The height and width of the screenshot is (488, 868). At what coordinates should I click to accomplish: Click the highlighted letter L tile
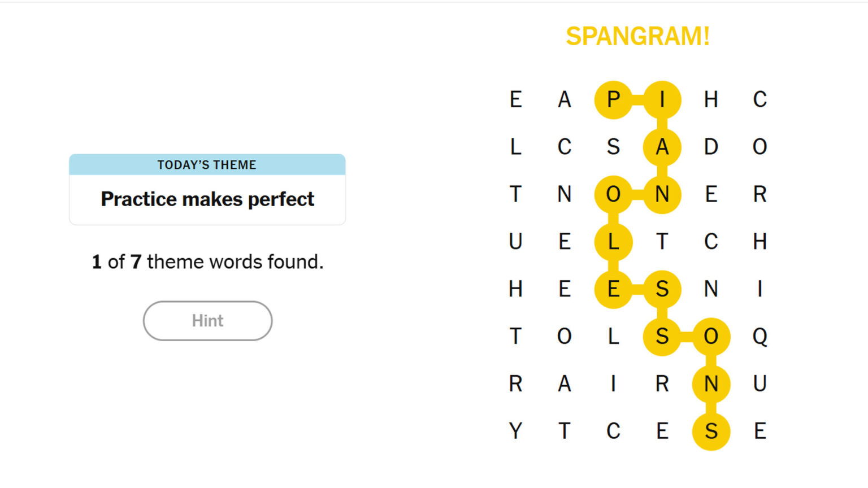(613, 242)
